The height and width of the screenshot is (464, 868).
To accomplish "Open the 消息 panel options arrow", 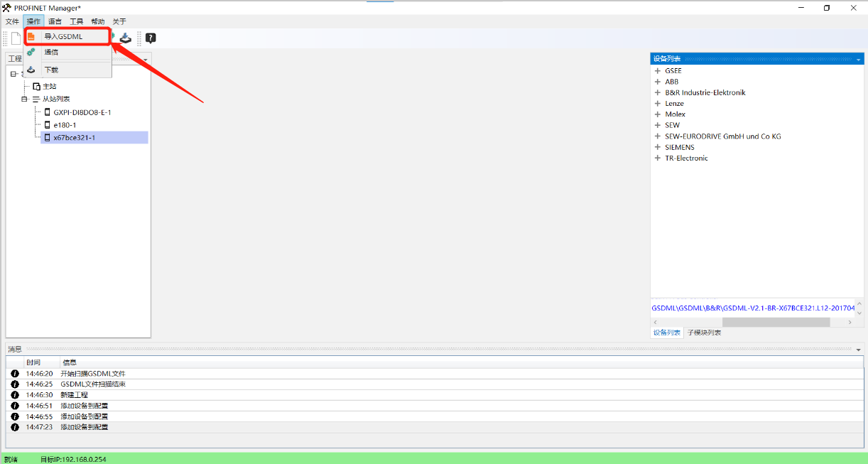I will click(859, 350).
